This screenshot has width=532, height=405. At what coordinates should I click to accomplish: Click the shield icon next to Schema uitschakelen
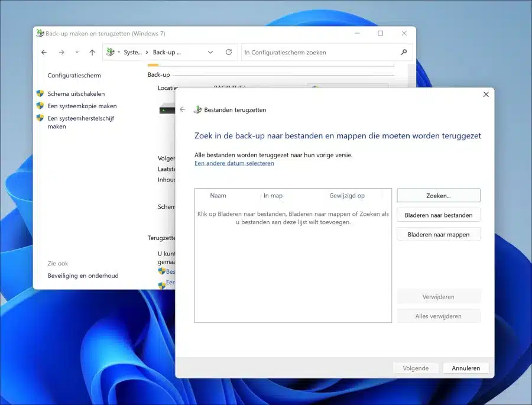coord(40,93)
